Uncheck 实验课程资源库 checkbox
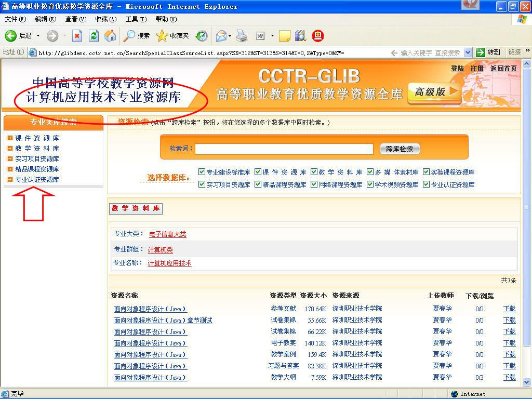 pos(426,171)
